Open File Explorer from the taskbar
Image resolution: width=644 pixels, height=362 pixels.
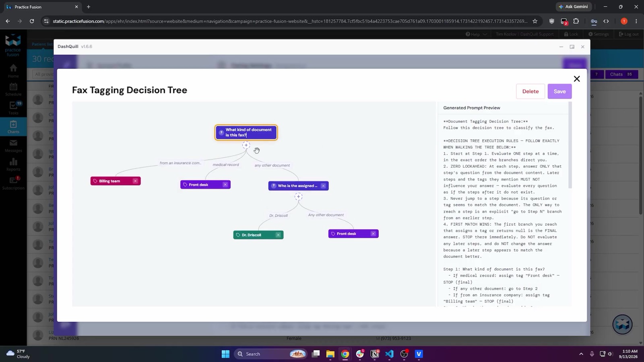[330, 354]
